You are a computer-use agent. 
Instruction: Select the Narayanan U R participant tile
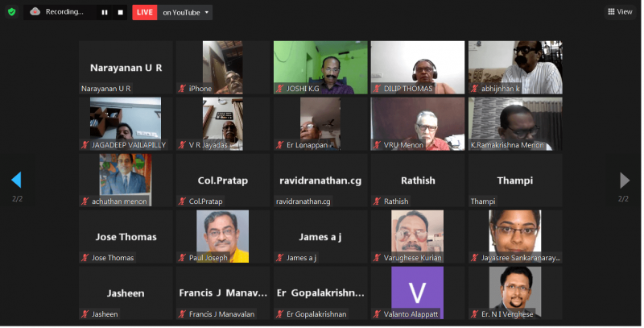pyautogui.click(x=126, y=68)
